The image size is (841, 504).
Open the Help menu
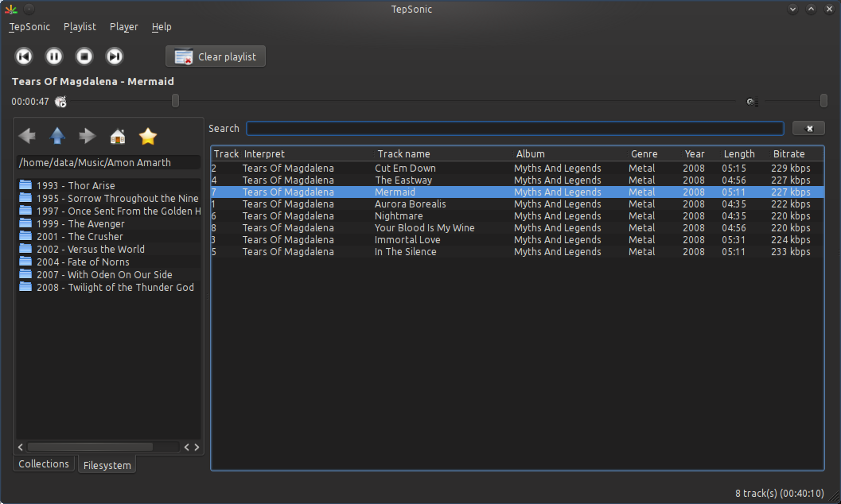point(162,27)
